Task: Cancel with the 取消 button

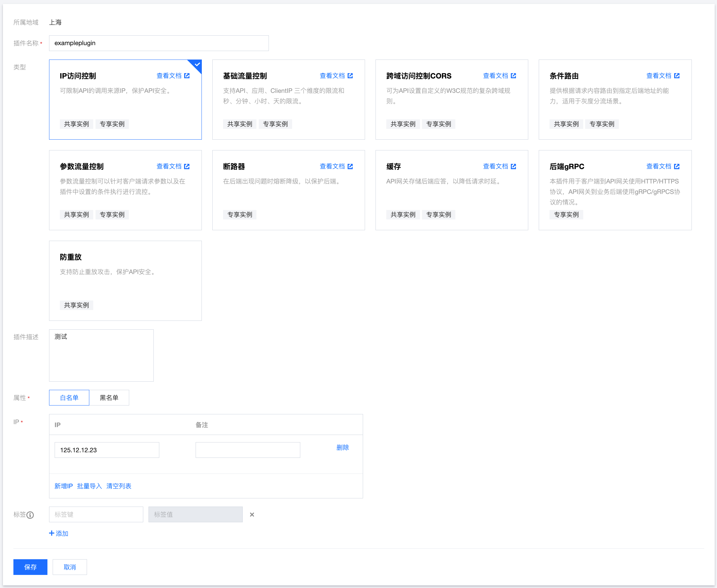Action: tap(70, 567)
